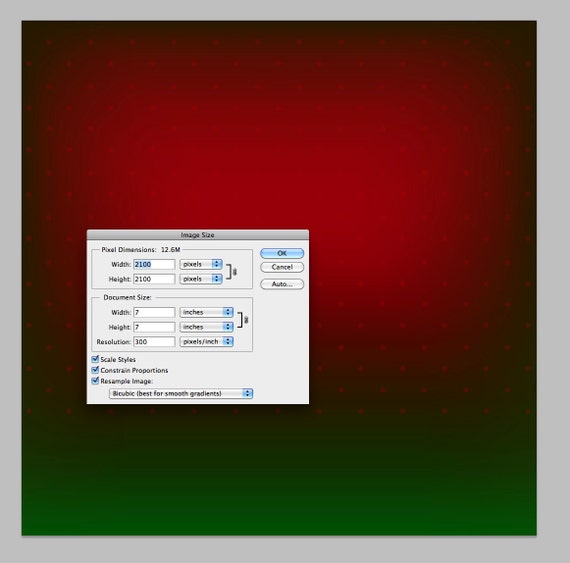Click the document size chain link icon

pyautogui.click(x=246, y=320)
